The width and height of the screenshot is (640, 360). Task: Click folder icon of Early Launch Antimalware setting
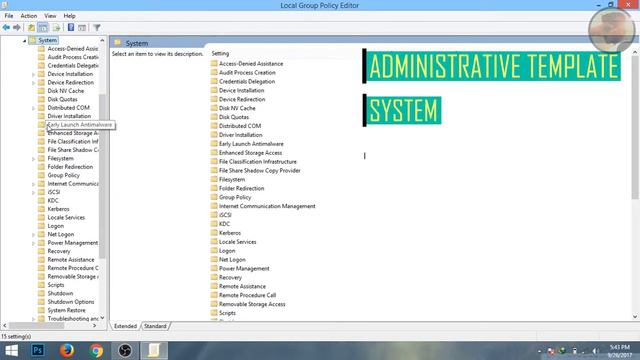tap(214, 144)
